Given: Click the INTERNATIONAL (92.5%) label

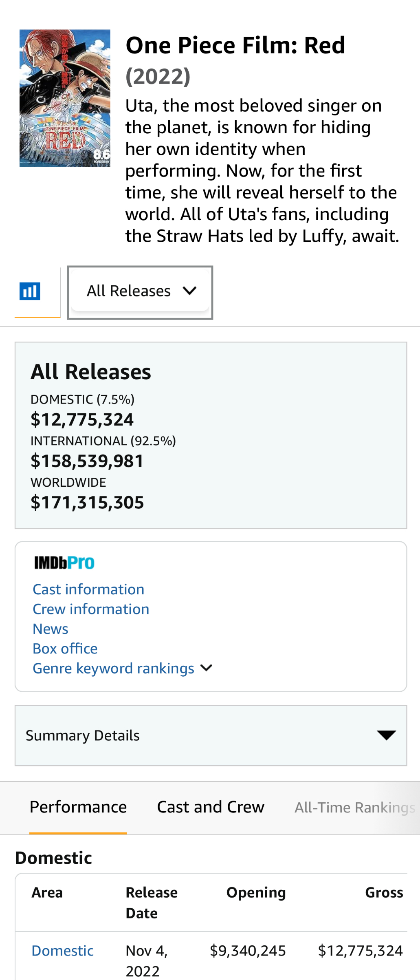Looking at the screenshot, I should click(x=103, y=441).
